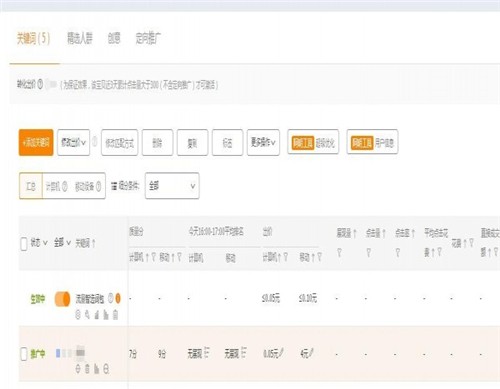Expand the 更多操作 dropdown
The image size is (500, 389).
pyautogui.click(x=263, y=143)
